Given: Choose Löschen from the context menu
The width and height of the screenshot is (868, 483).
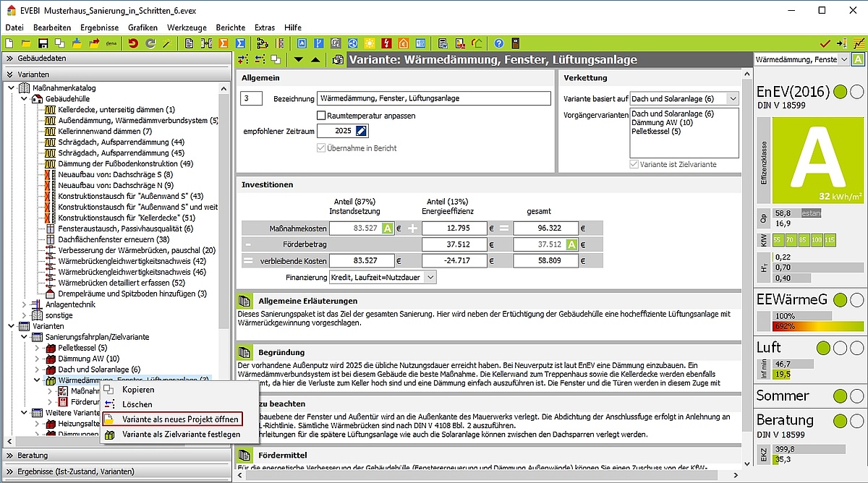Looking at the screenshot, I should click(x=137, y=404).
